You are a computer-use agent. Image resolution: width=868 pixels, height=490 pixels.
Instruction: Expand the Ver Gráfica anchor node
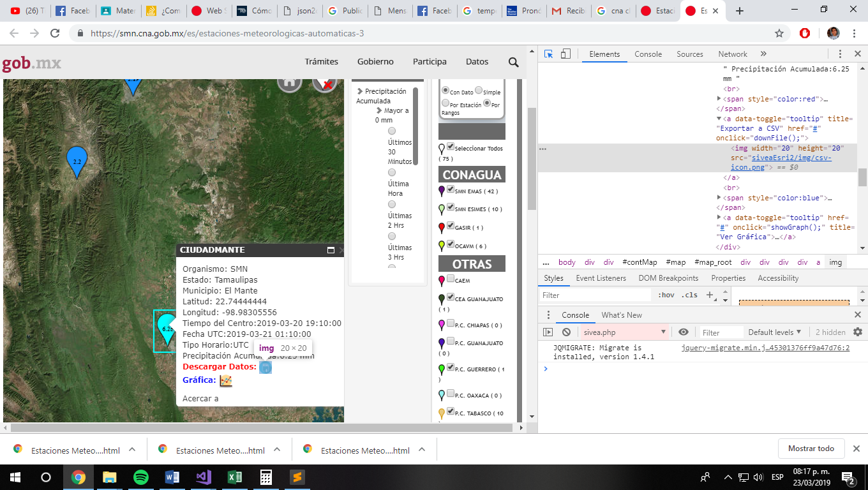pyautogui.click(x=719, y=218)
